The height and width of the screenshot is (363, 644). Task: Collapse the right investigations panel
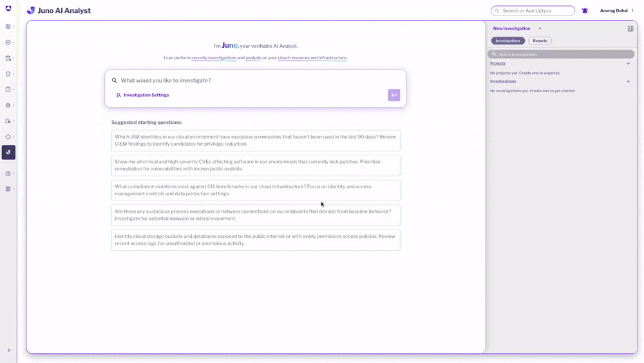630,28
